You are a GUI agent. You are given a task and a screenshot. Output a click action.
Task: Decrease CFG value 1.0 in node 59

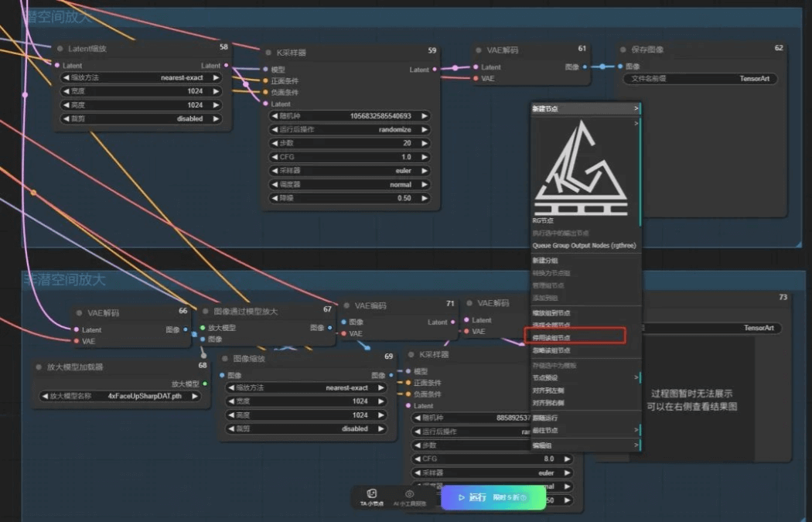coord(275,157)
